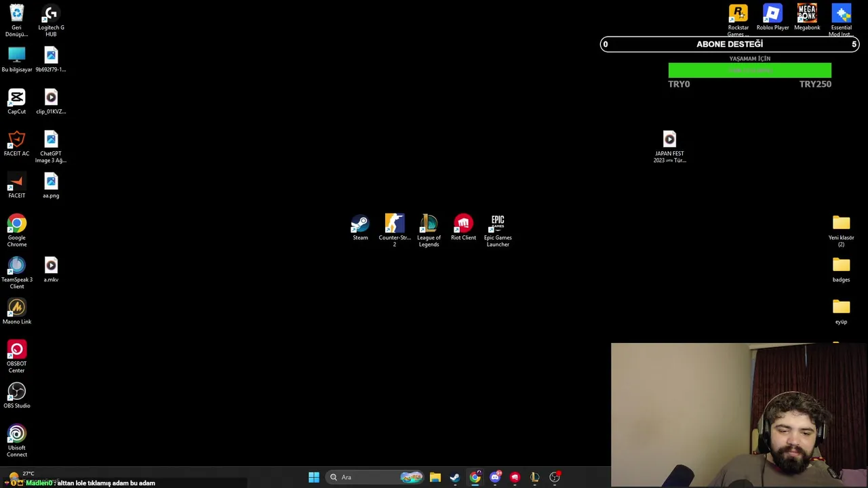
Task: Open League of Legends taskbar icon
Action: pos(534,477)
